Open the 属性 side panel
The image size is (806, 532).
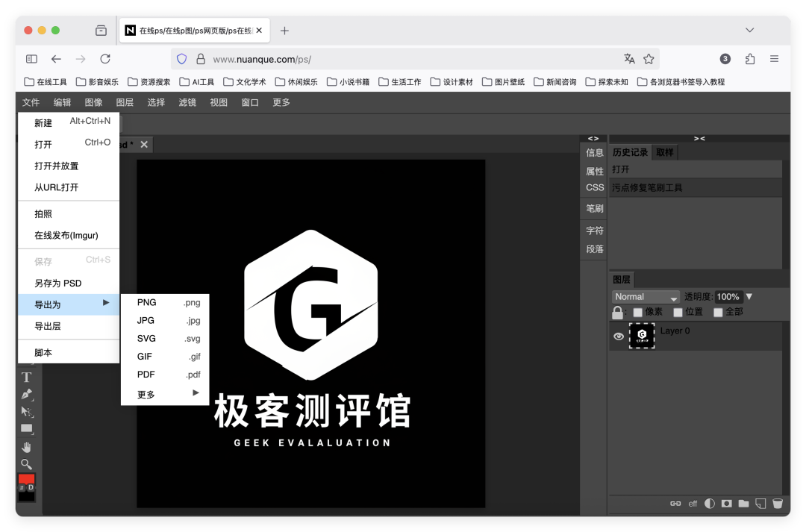click(x=595, y=171)
